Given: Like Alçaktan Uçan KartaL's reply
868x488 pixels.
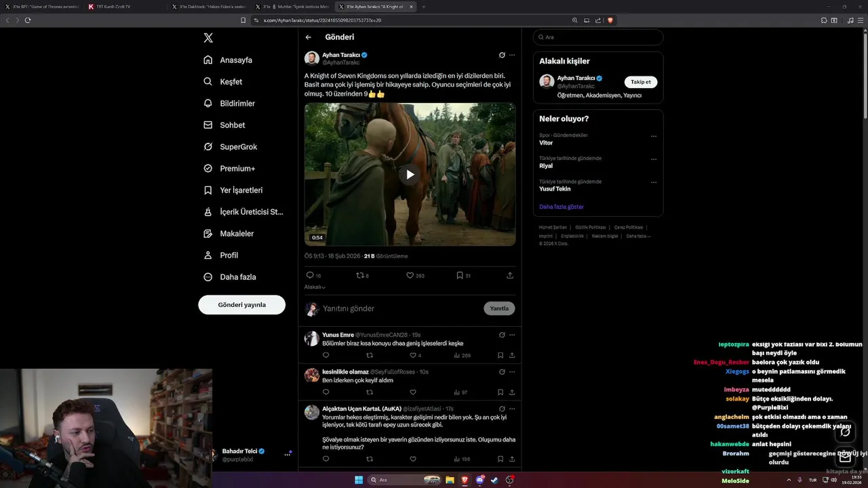Looking at the screenshot, I should click(x=412, y=459).
